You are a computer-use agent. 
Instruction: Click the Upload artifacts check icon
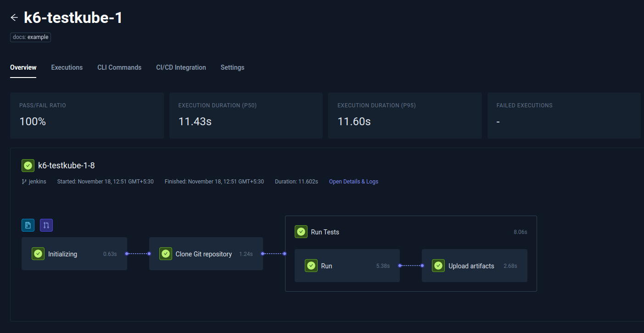pyautogui.click(x=438, y=266)
